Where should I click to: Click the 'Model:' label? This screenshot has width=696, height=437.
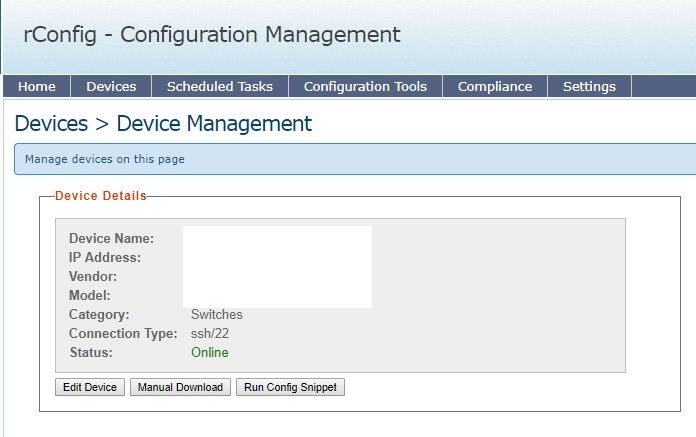click(x=90, y=295)
